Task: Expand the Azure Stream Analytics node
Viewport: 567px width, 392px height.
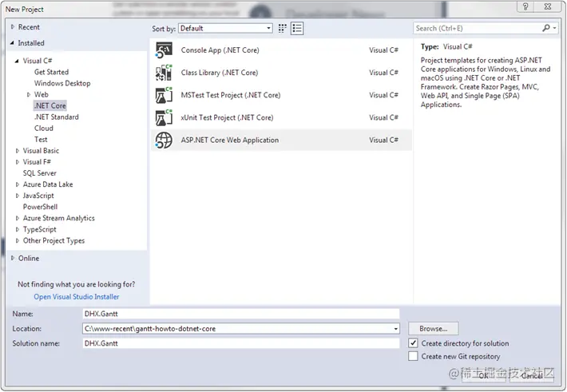Action: (17, 218)
